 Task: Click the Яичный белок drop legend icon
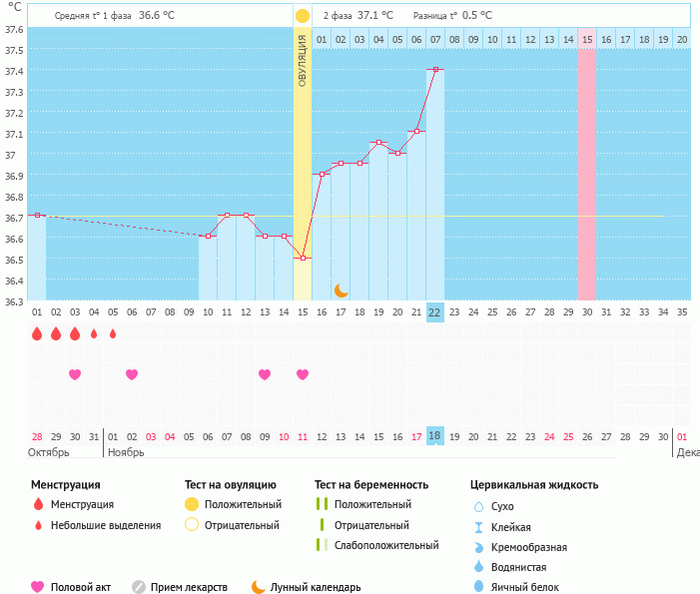(478, 587)
